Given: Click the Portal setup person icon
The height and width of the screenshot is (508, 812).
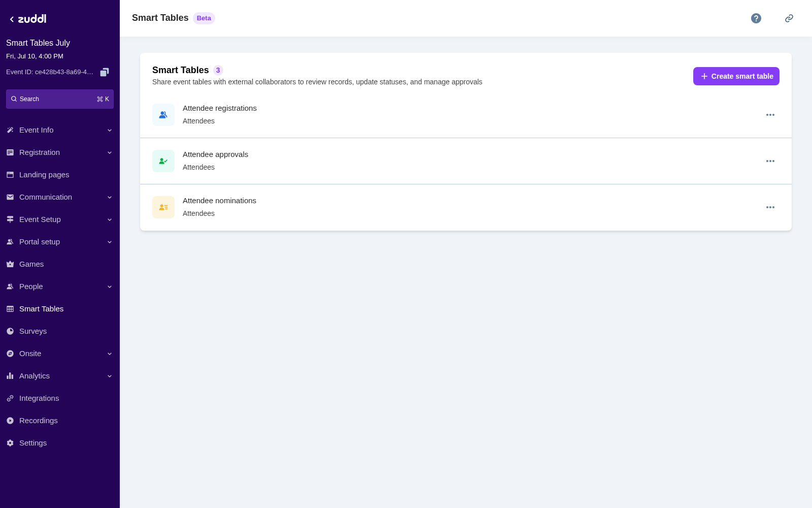Looking at the screenshot, I should coord(10,242).
